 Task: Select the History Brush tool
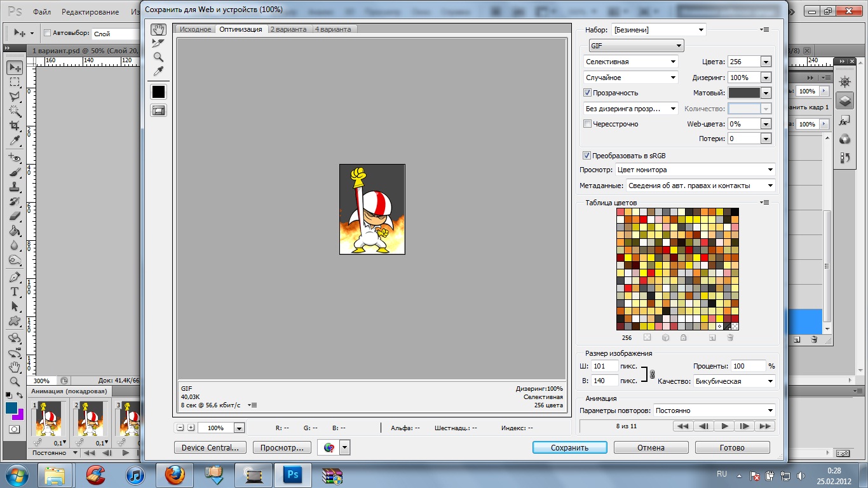pos(15,201)
